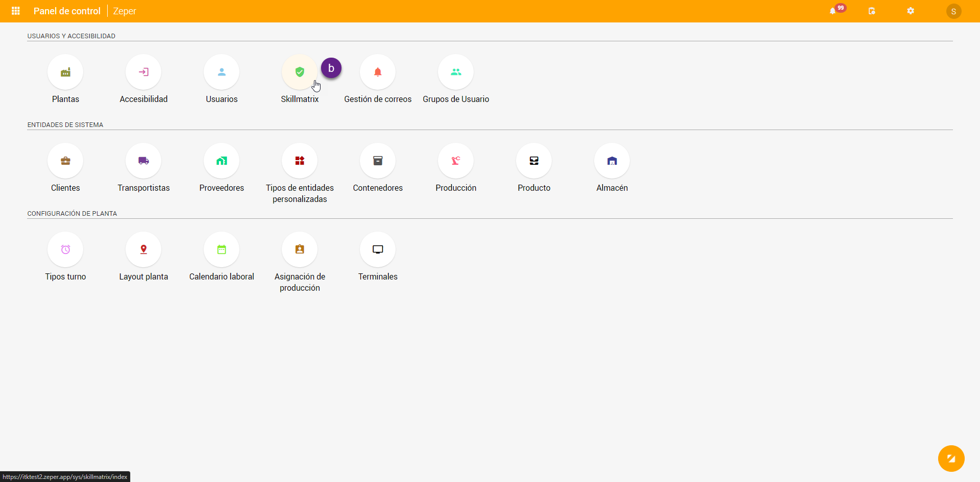Click the Clientes label text
The height and width of the screenshot is (482, 980).
pos(65,188)
